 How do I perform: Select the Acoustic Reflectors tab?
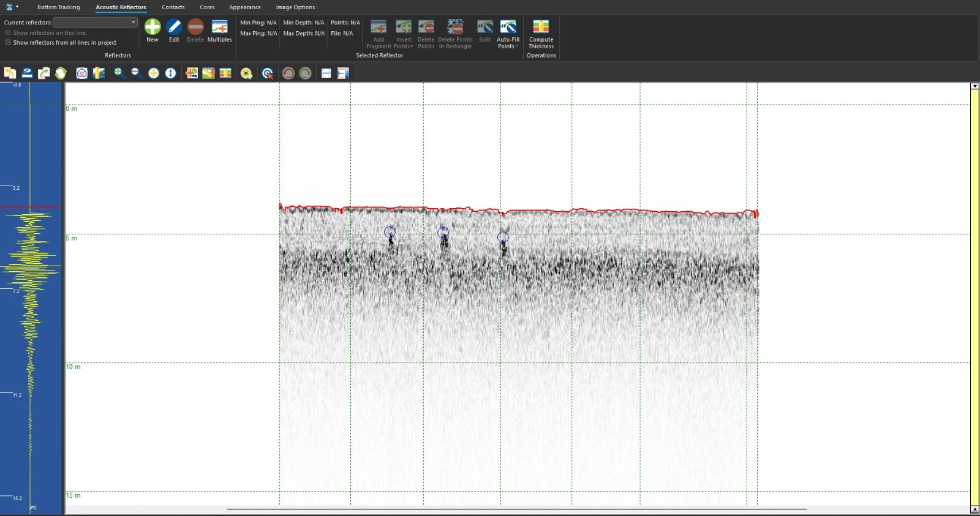121,7
